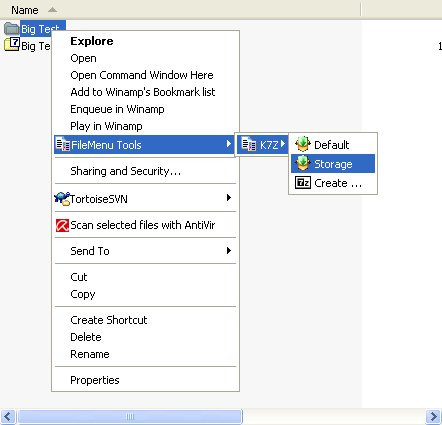Sort files by the Name column header
This screenshot has width=442, height=425.
25,10
